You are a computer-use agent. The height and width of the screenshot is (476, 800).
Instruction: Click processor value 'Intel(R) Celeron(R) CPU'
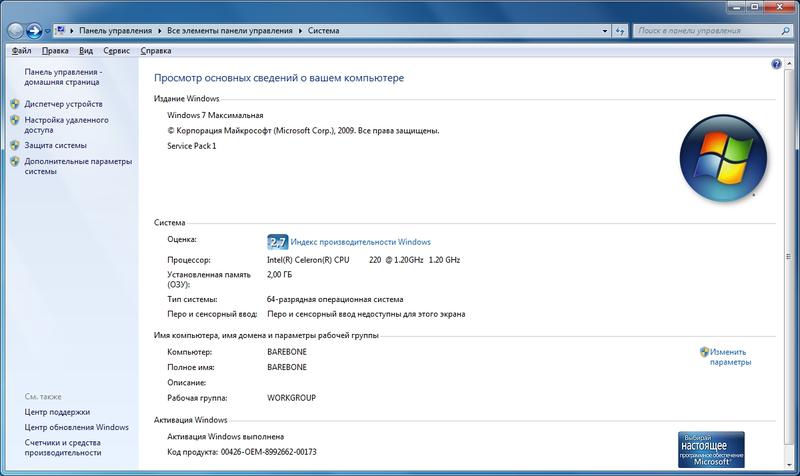(308, 260)
